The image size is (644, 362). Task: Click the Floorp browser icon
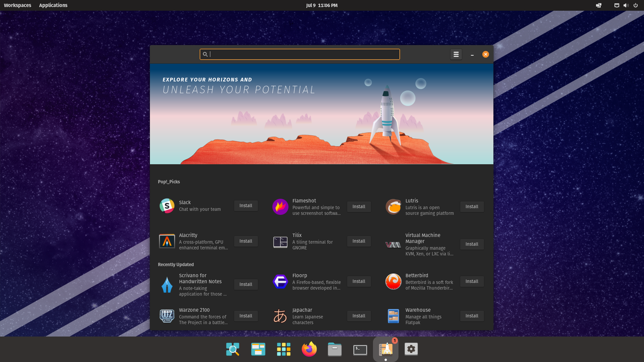click(x=280, y=282)
